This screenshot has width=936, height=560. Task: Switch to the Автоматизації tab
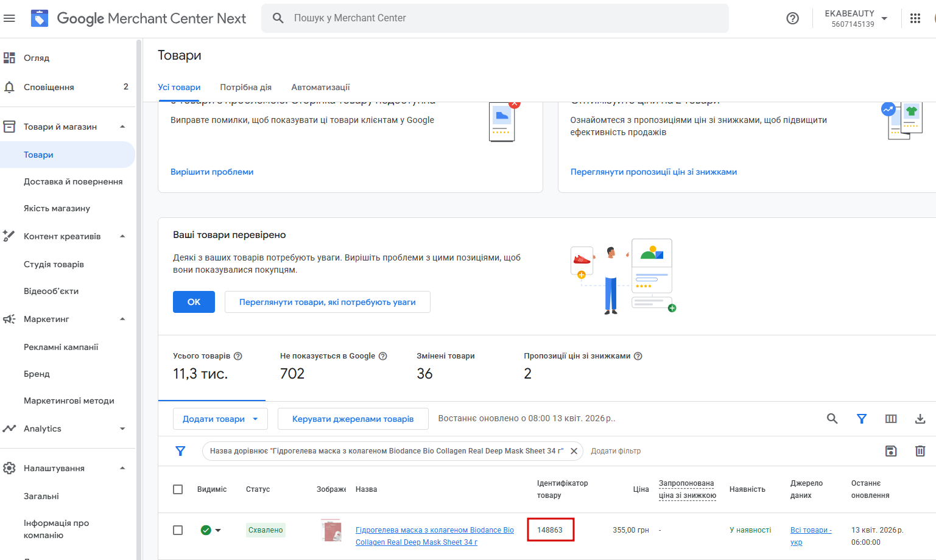point(320,87)
